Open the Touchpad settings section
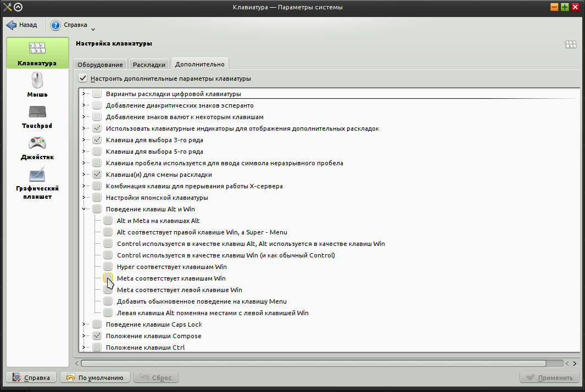 (x=37, y=117)
